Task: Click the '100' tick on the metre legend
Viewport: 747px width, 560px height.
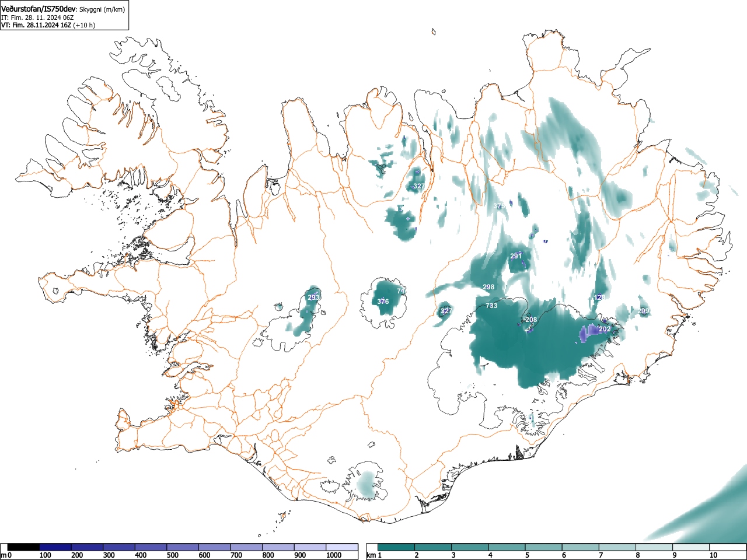Action: click(x=46, y=555)
